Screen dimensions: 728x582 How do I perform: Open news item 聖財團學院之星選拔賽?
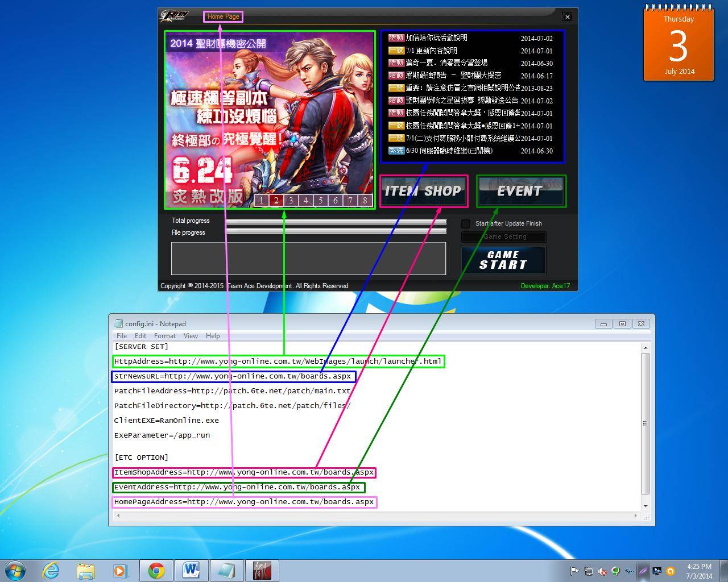click(462, 101)
